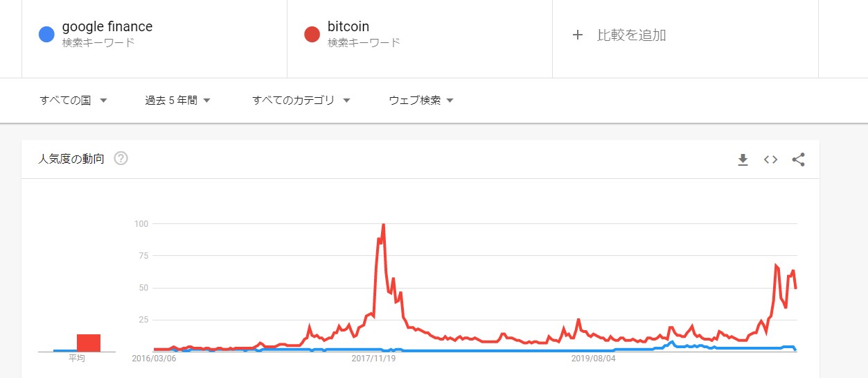
Task: Click the red average bar for bitcoin
Action: coord(89,343)
